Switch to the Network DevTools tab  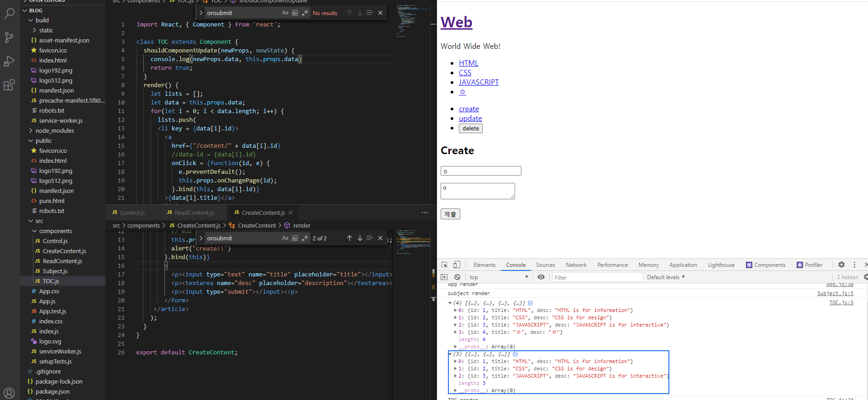[x=576, y=265]
